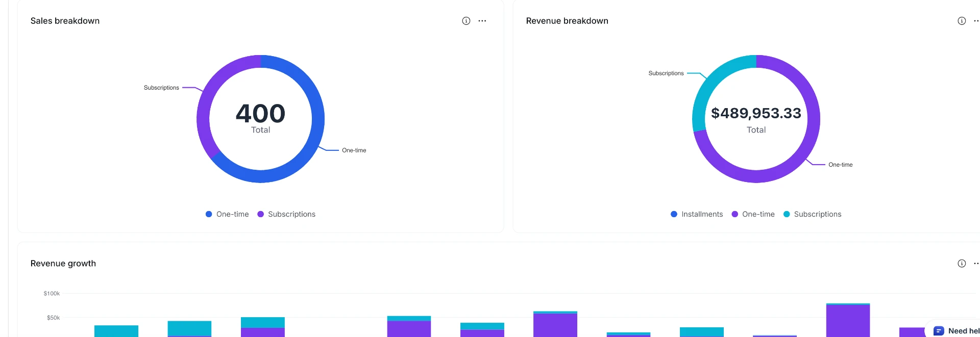The image size is (980, 337).
Task: Click the Revenue breakdown title
Action: point(567,21)
